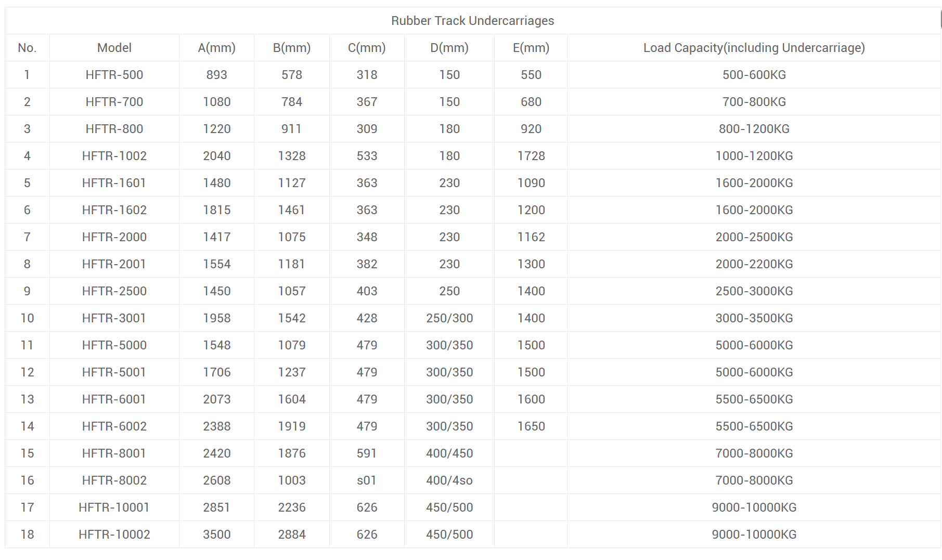
Task: Select the 400/4so cell in row 16
Action: (449, 480)
